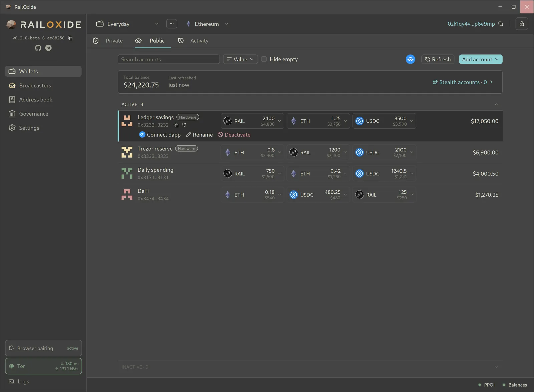Viewport: 534px width, 392px height.
Task: Open the Ethereum network dropdown
Action: (x=207, y=24)
